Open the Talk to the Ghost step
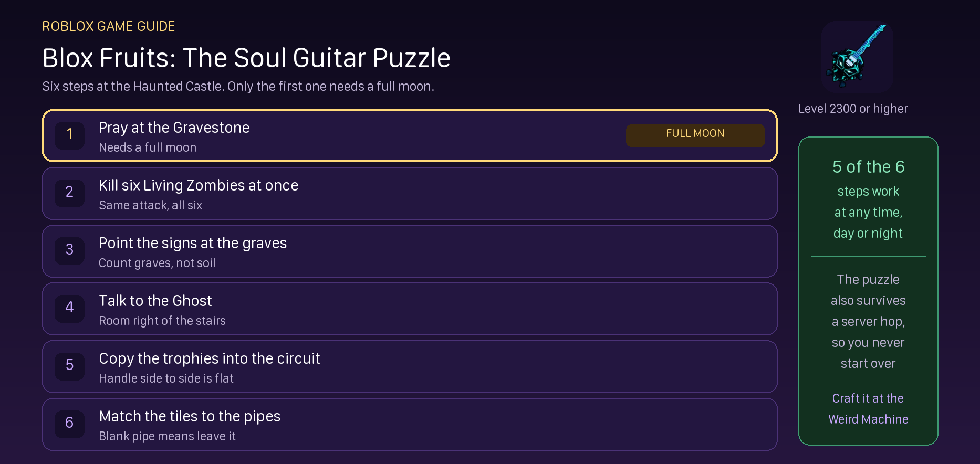The image size is (980, 464). (410, 309)
